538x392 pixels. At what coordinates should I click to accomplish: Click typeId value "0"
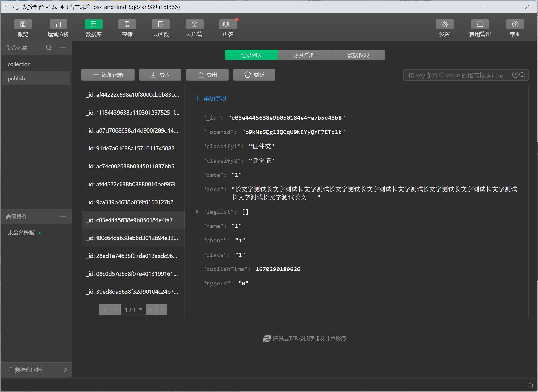[243, 283]
